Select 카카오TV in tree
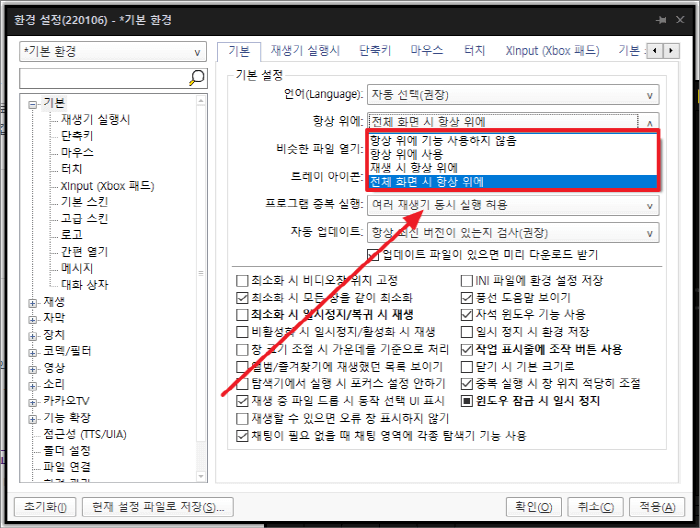Screen dimensions: 700x528 66,401
